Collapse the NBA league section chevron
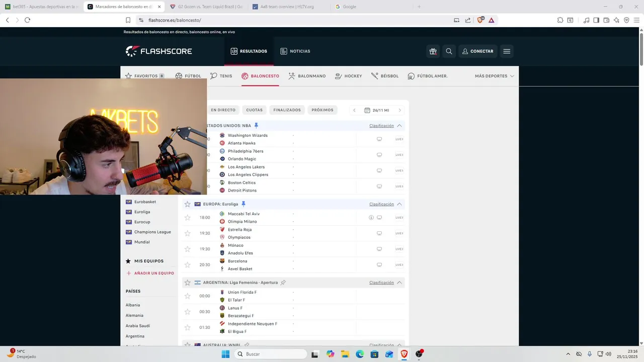 [x=399, y=126]
